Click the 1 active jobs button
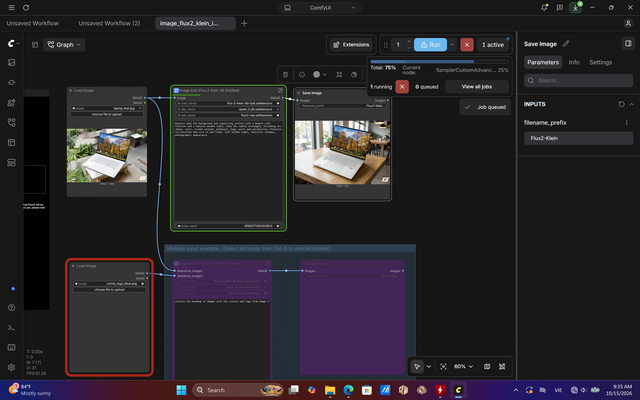 (x=493, y=44)
